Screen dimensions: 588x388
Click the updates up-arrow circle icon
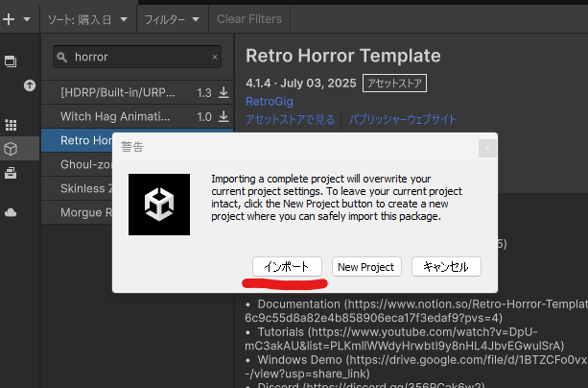tap(30, 85)
